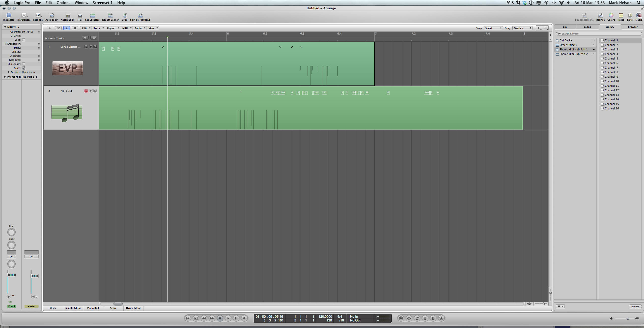Open the Arrange Track menu dropdown
The image size is (644, 328).
(98, 28)
